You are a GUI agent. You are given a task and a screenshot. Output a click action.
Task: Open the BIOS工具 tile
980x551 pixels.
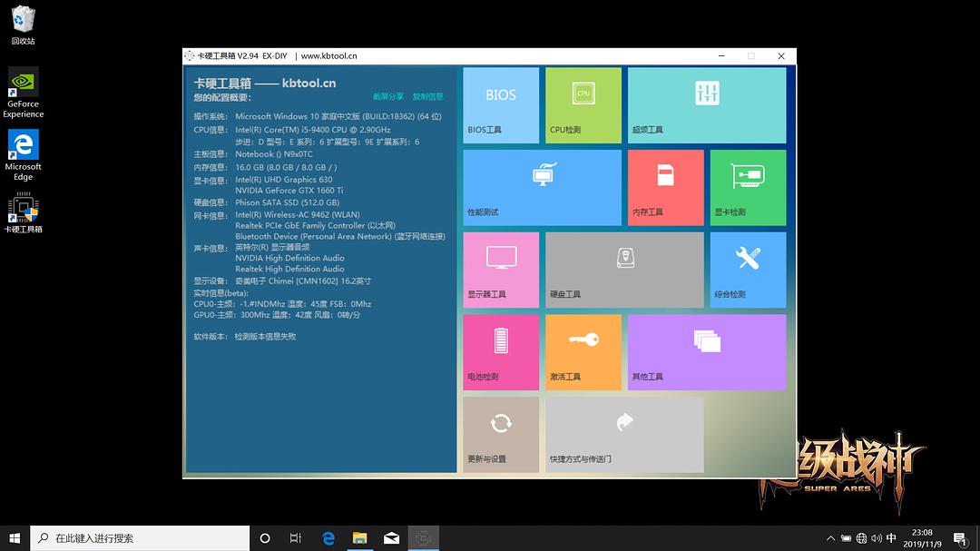tap(501, 105)
